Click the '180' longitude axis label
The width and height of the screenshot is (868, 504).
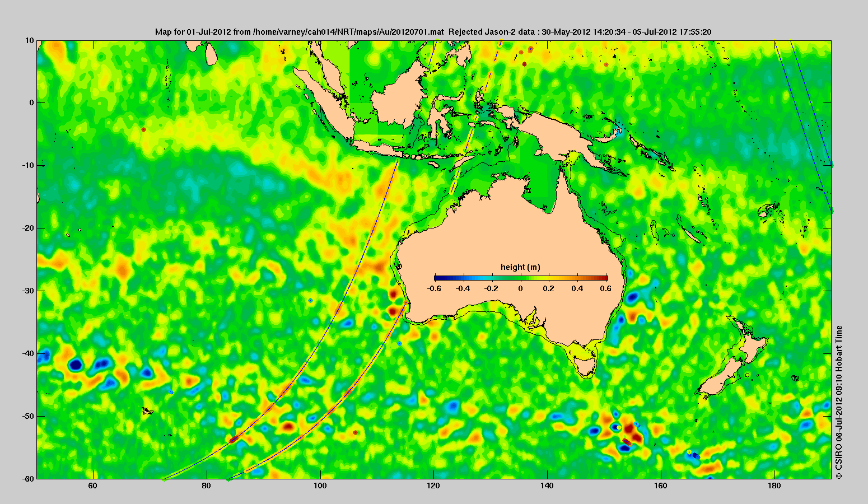coord(774,486)
